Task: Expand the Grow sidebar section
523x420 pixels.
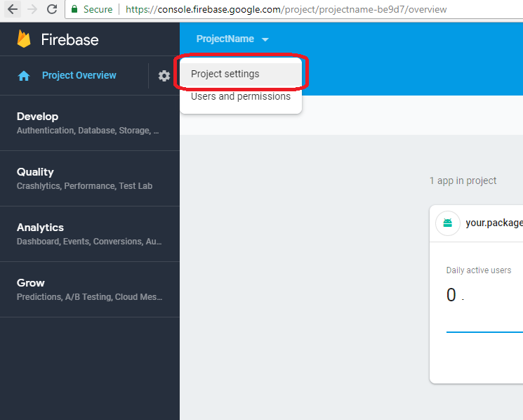Action: tap(31, 283)
